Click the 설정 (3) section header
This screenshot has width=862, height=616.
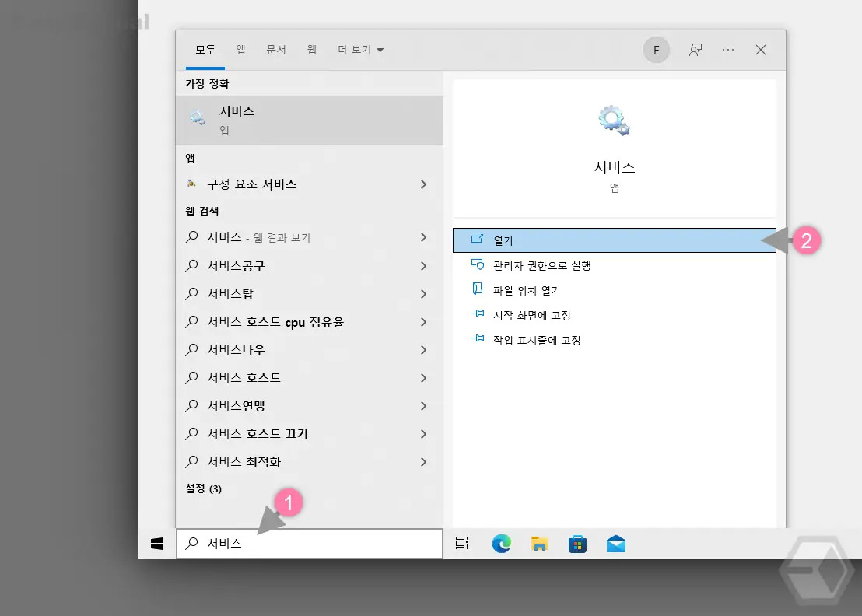point(203,488)
